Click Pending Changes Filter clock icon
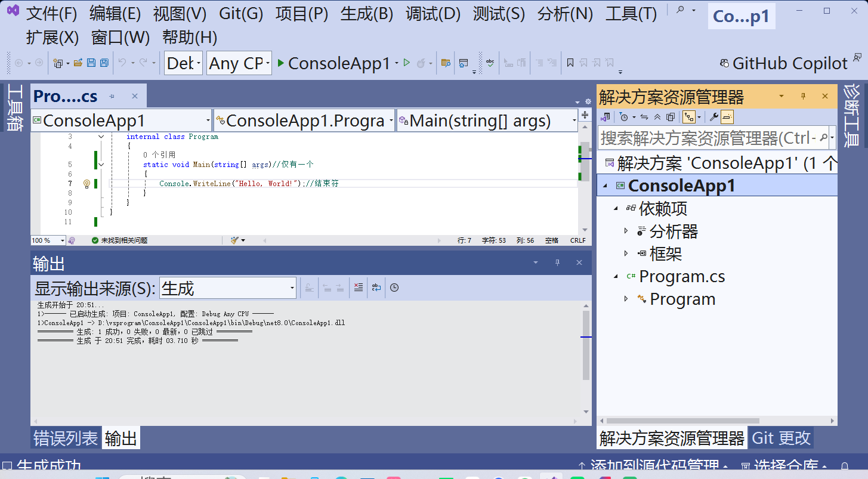The image size is (868, 479). [x=623, y=117]
